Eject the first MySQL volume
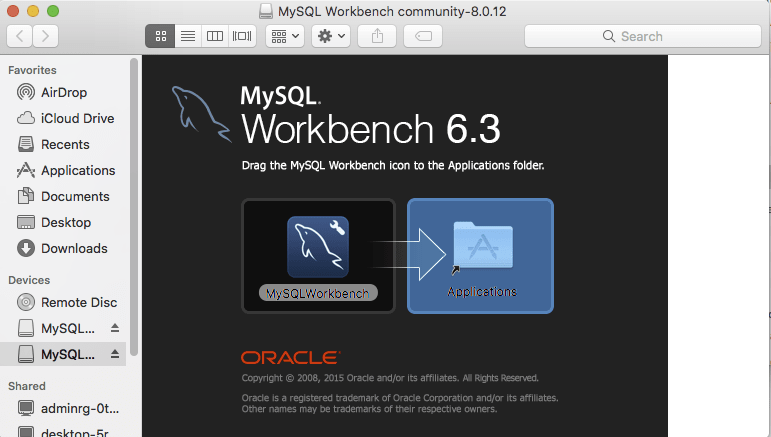Image resolution: width=771 pixels, height=437 pixels. pos(115,328)
